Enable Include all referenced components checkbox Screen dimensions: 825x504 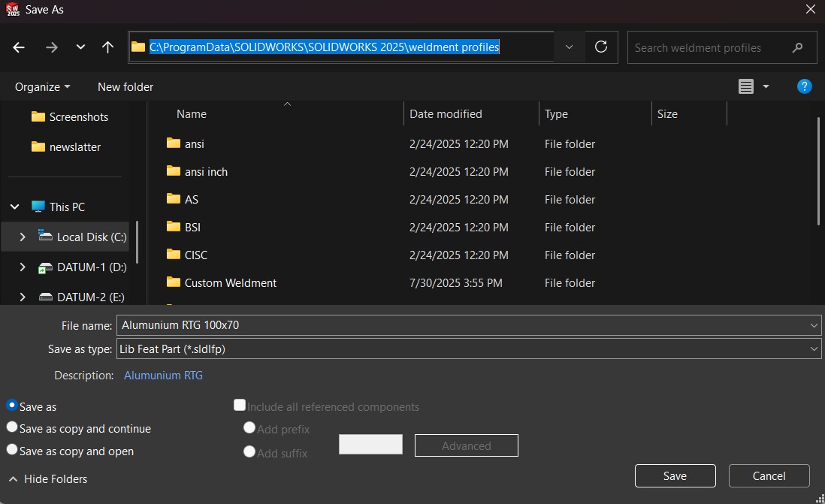click(x=240, y=406)
